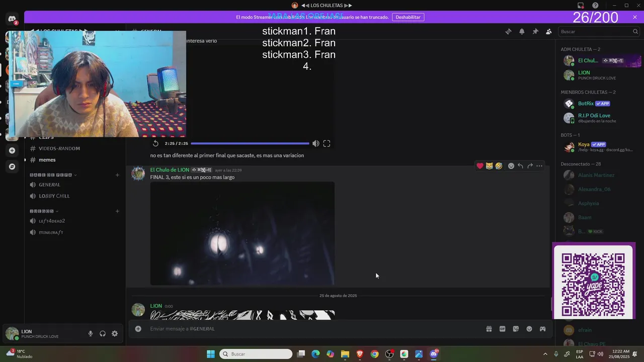Disable streamer mode with Deshabilitar button

coord(408,17)
